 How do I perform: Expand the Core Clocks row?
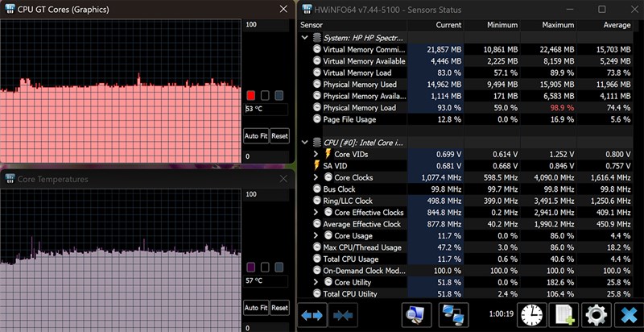pyautogui.click(x=316, y=177)
